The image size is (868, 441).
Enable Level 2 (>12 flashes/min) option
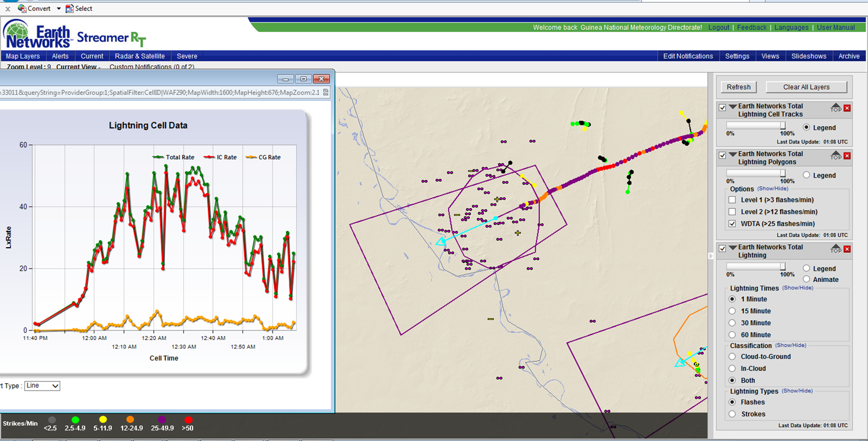733,212
